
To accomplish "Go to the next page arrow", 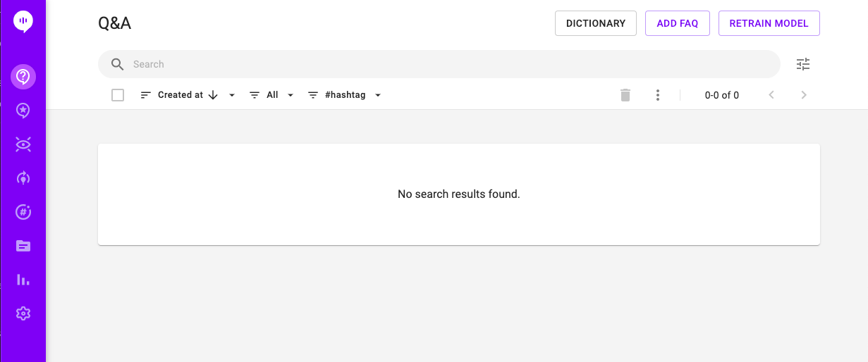I will point(804,95).
